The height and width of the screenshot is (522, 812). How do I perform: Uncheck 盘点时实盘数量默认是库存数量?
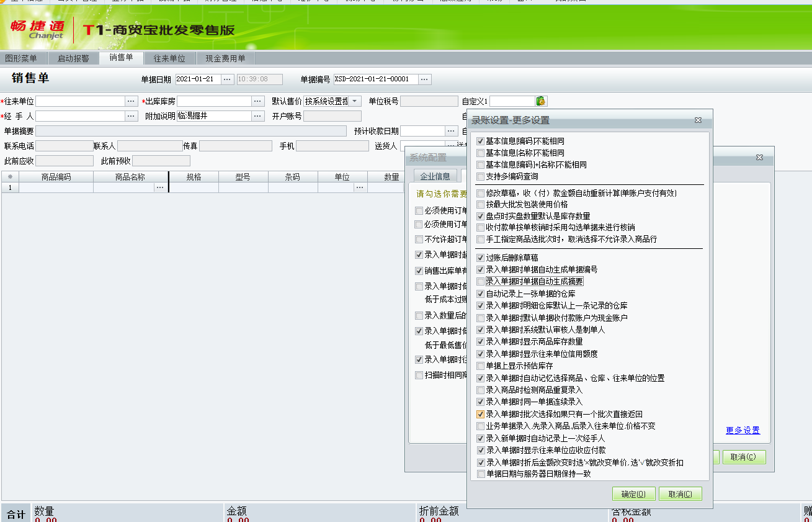(x=480, y=216)
